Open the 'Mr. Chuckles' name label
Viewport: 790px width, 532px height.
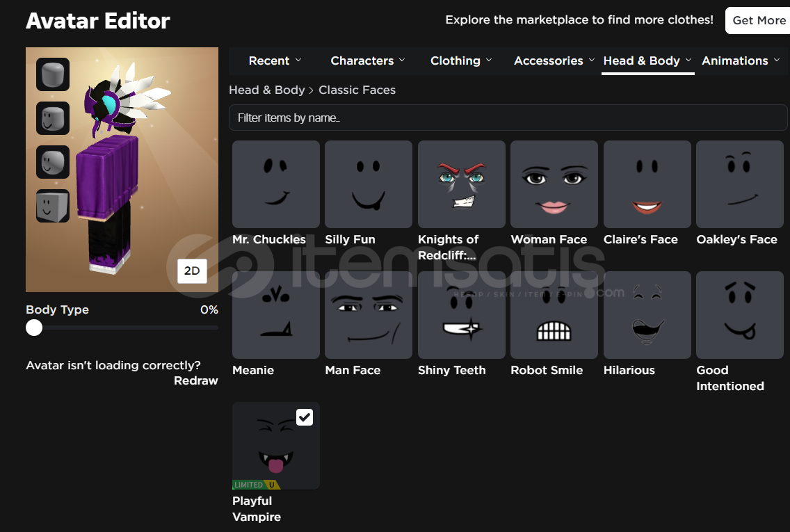click(x=269, y=240)
